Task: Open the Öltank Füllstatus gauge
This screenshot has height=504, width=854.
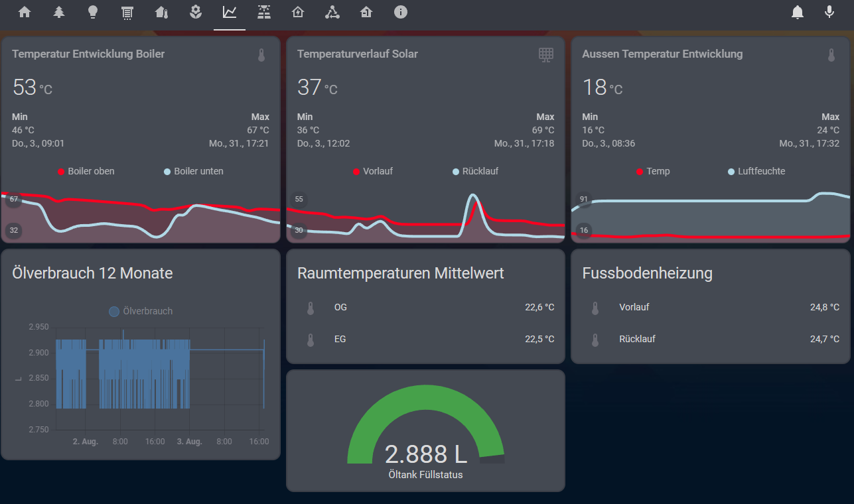Action: (425, 431)
